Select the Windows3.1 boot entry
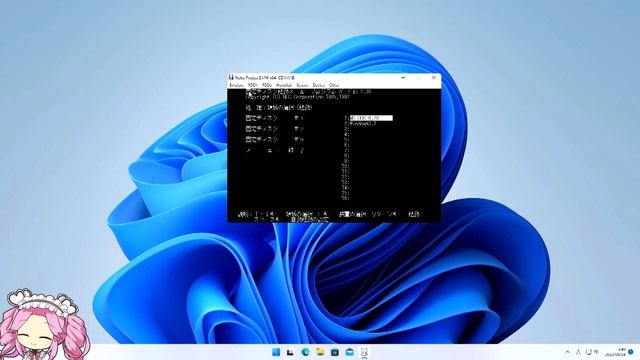The image size is (640, 360). pos(362,123)
